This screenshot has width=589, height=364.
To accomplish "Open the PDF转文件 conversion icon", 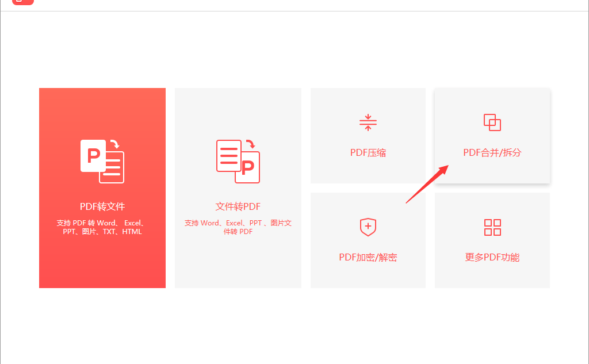I will [x=102, y=161].
